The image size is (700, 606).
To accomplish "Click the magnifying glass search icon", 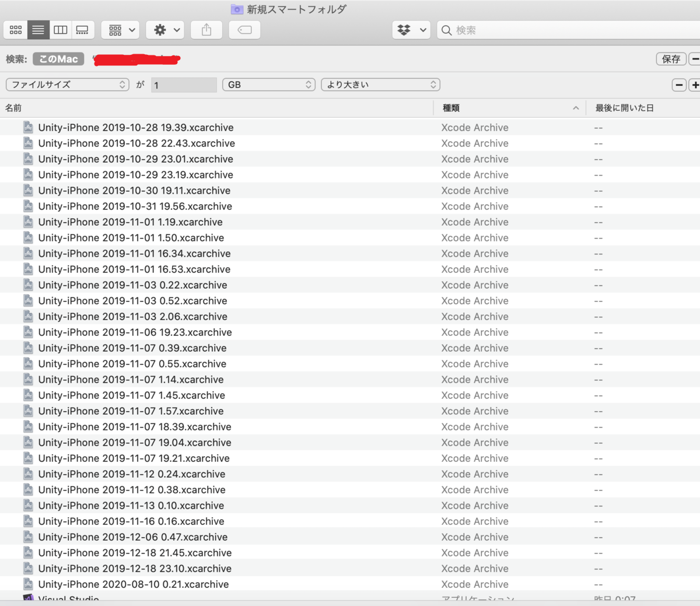I will [446, 30].
